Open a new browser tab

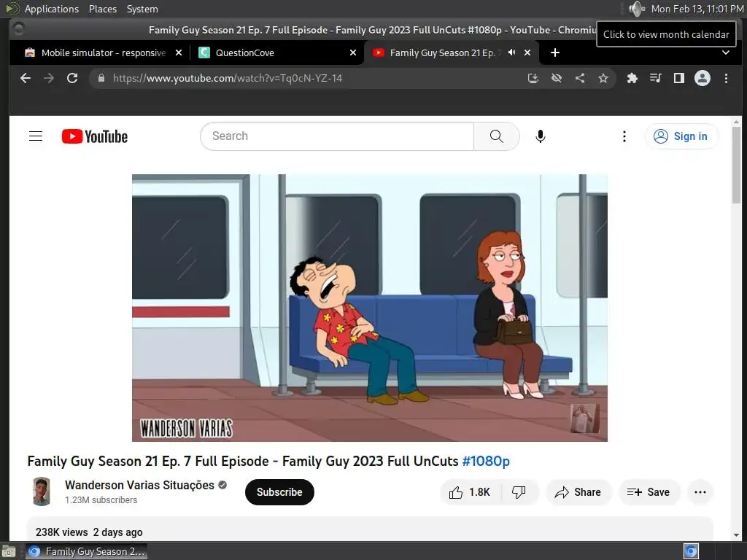pos(555,52)
